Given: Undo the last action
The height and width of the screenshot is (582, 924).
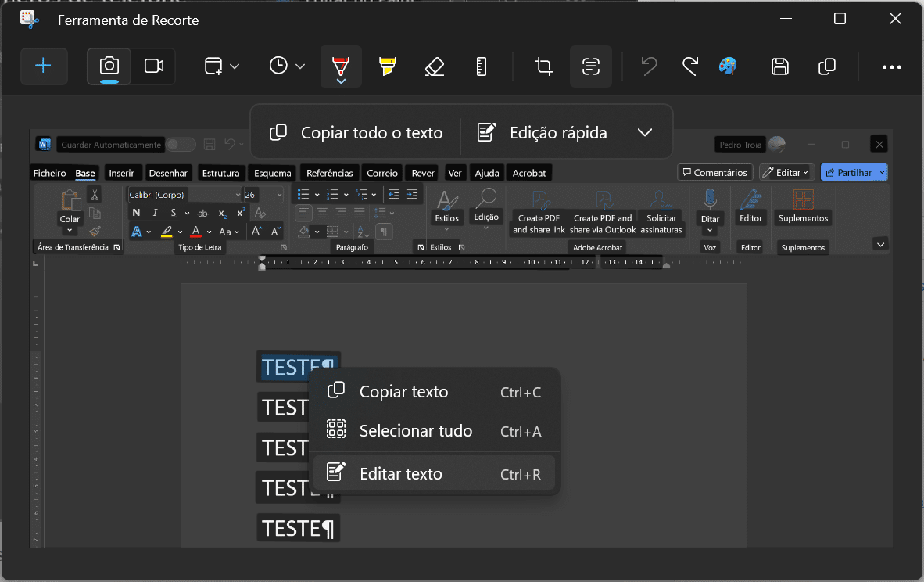Looking at the screenshot, I should click(x=649, y=66).
